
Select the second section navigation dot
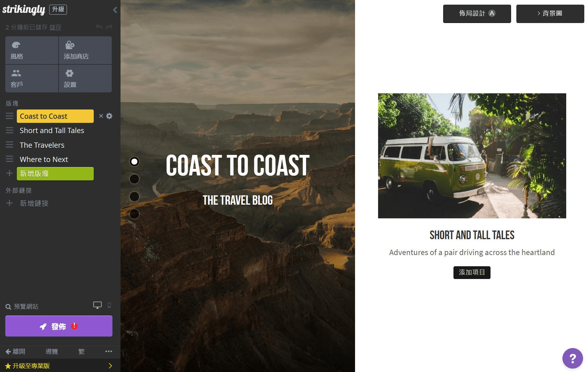tap(134, 179)
